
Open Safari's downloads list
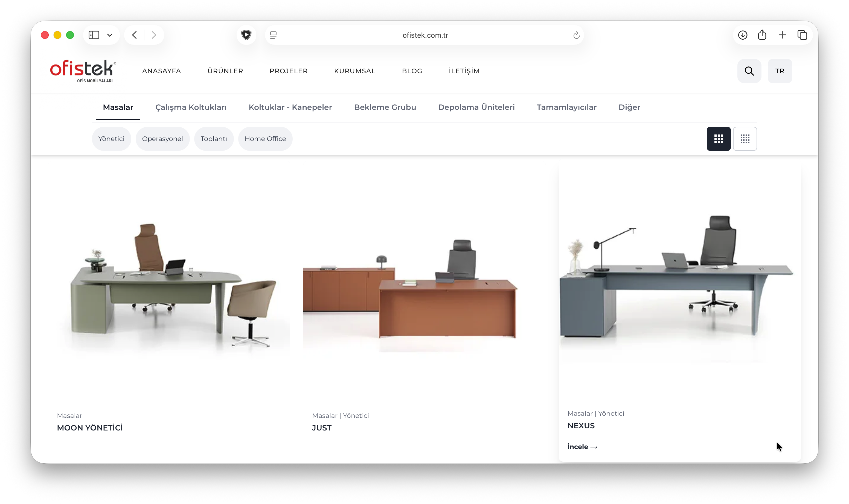click(x=743, y=35)
